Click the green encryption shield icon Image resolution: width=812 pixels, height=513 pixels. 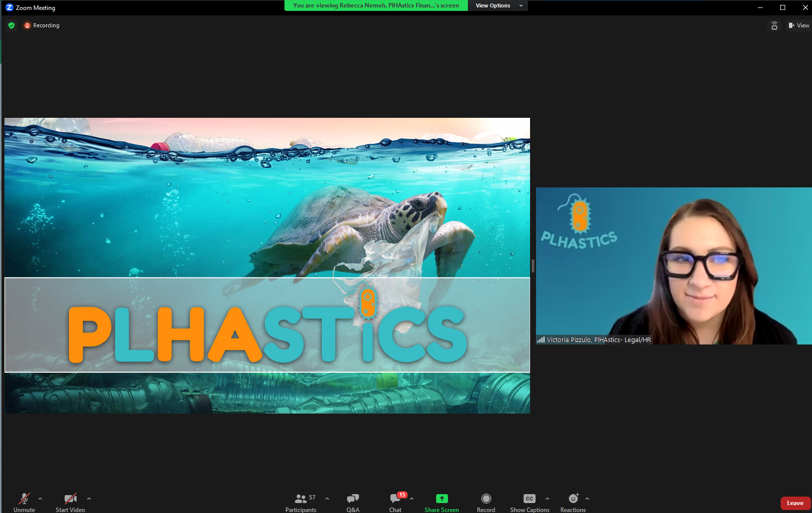click(11, 25)
